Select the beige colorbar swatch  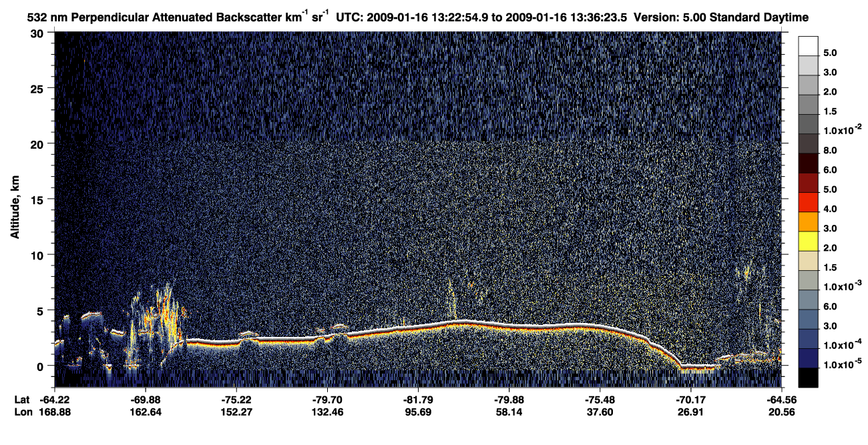[x=808, y=260]
